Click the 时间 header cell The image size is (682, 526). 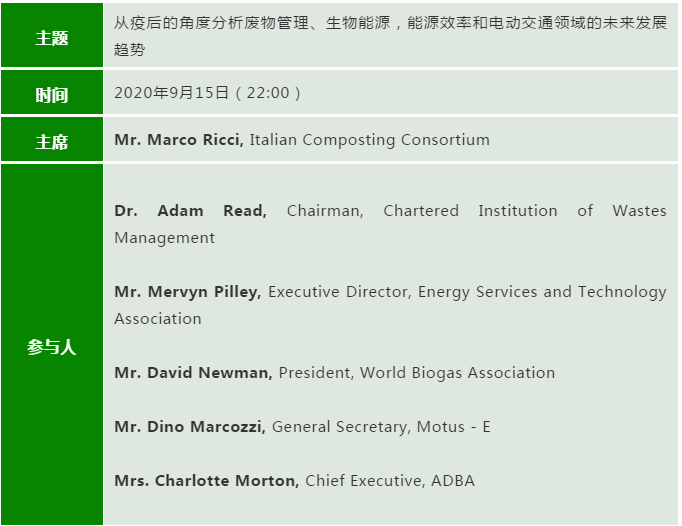[x=52, y=94]
